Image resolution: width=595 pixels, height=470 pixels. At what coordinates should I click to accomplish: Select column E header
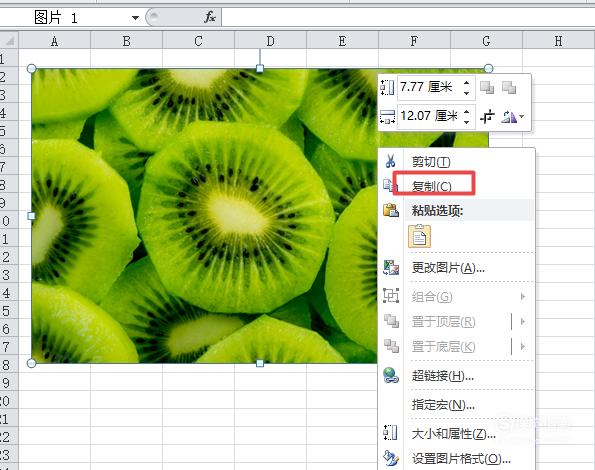[x=342, y=40]
